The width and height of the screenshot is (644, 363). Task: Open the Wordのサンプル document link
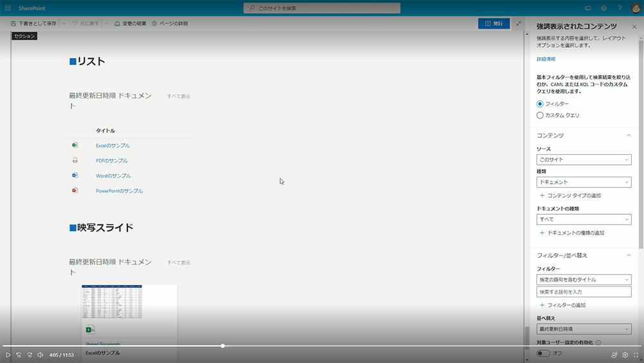(x=113, y=176)
